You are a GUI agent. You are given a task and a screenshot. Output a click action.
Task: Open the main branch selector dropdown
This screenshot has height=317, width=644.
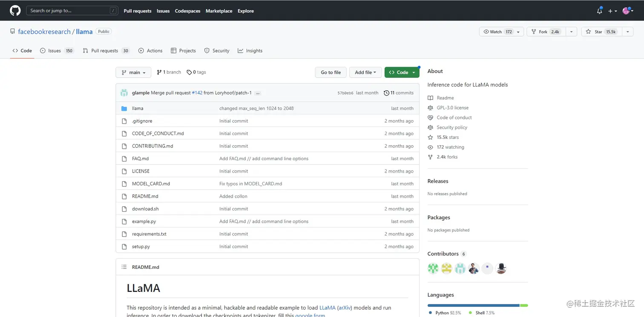click(133, 72)
